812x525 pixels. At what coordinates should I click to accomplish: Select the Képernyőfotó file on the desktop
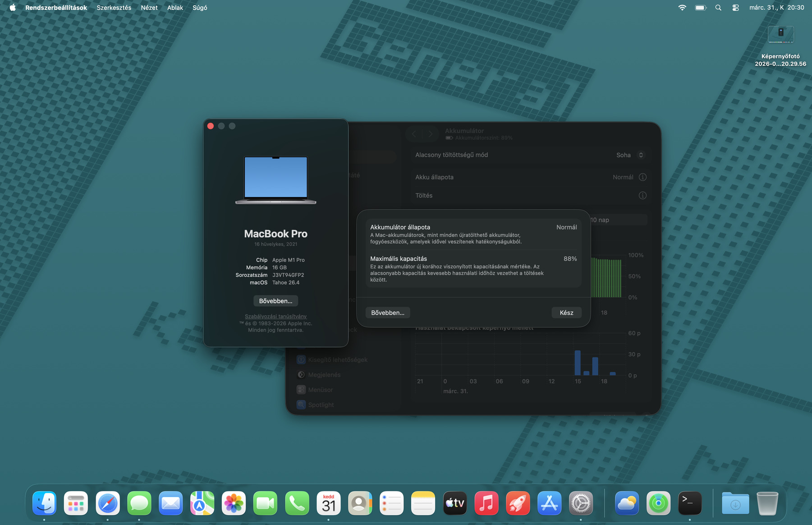[780, 46]
